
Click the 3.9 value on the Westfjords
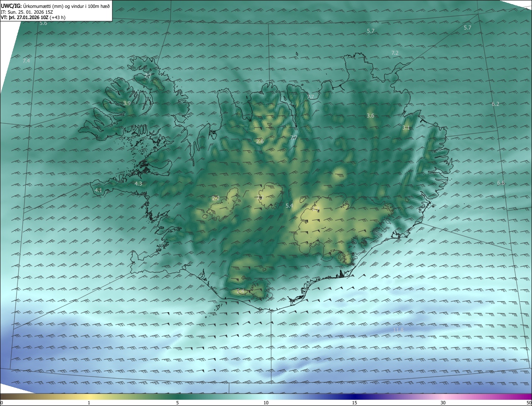pos(127,103)
